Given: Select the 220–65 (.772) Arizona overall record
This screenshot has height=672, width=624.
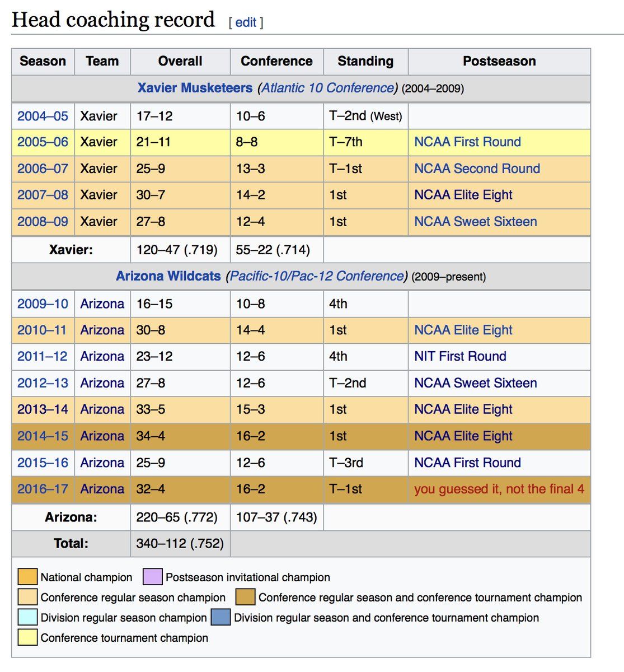Looking at the screenshot, I should (177, 517).
